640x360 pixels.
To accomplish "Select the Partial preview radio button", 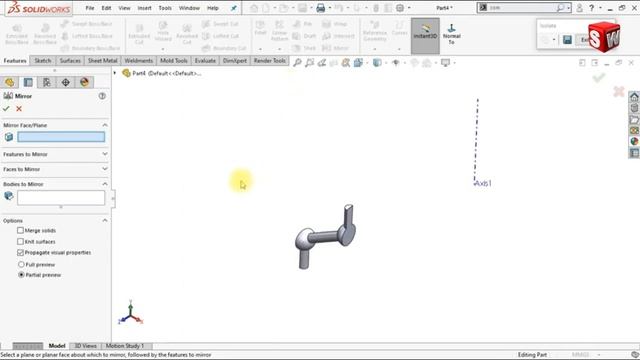I will pyautogui.click(x=21, y=275).
